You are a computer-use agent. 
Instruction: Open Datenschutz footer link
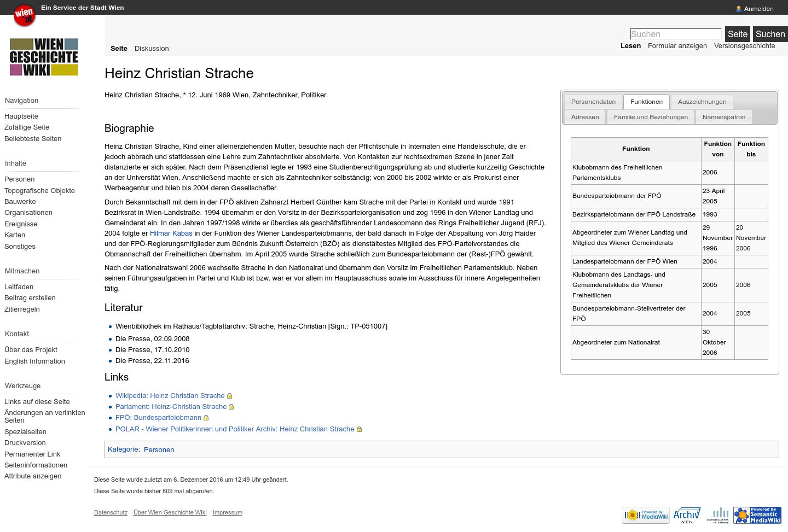pyautogui.click(x=111, y=513)
